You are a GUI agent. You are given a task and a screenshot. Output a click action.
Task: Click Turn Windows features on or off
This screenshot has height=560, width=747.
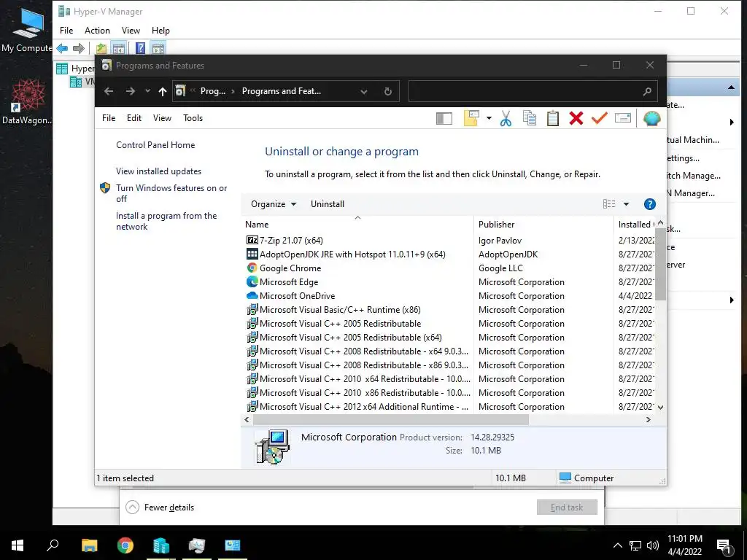171,193
